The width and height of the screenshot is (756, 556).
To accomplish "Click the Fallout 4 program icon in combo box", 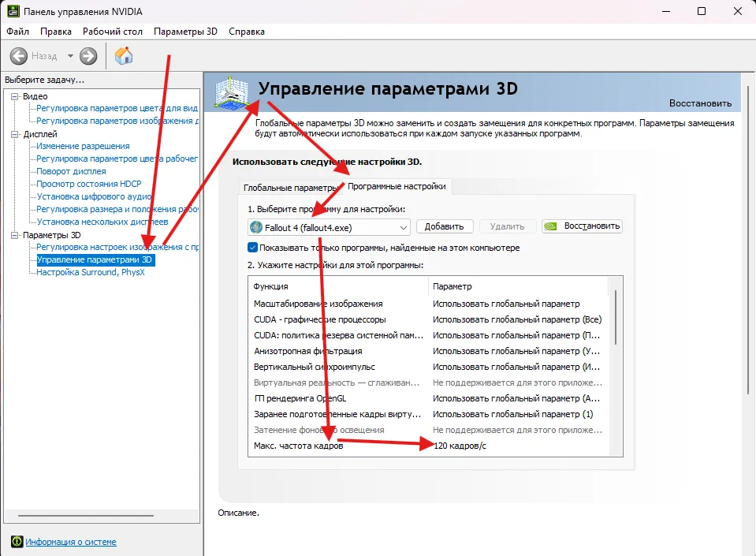I will coord(256,227).
